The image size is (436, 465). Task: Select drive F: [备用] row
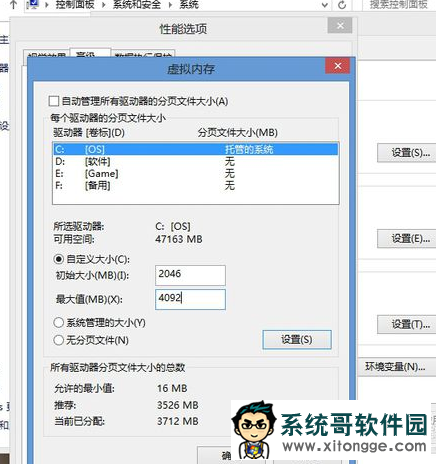pos(196,185)
